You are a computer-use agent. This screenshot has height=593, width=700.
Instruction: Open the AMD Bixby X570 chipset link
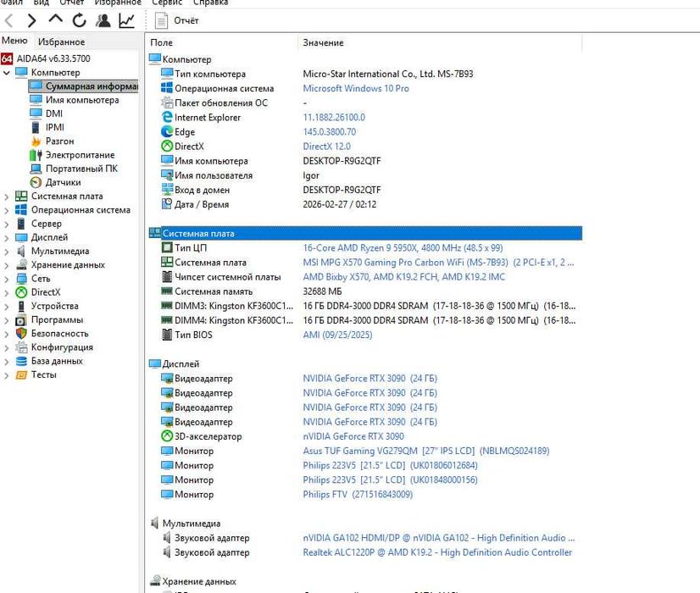(404, 277)
